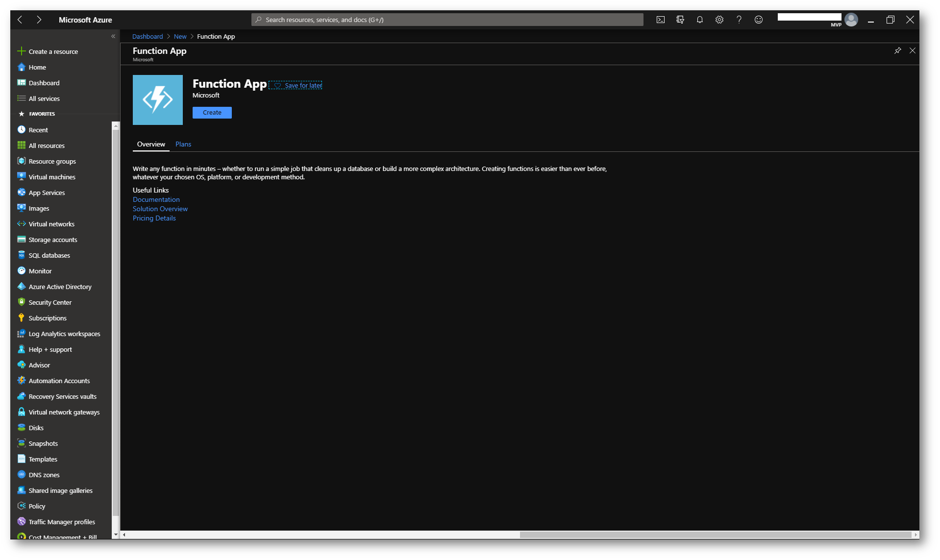
Task: Open the Pricing Details link
Action: click(154, 218)
